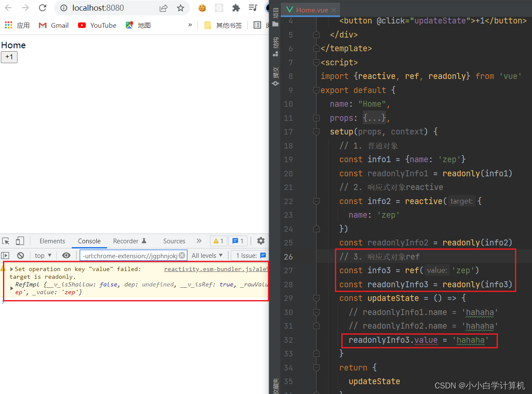Open the grayed React devtools extension icon
This screenshot has height=394, width=532.
pyautogui.click(x=219, y=8)
